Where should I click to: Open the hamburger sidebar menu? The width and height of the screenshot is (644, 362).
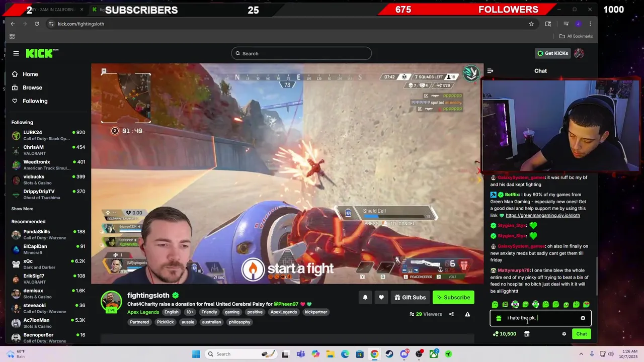tap(16, 53)
